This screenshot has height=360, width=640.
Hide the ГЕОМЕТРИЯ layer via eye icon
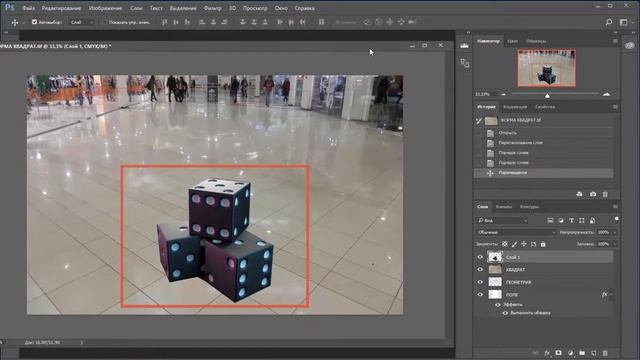point(480,282)
